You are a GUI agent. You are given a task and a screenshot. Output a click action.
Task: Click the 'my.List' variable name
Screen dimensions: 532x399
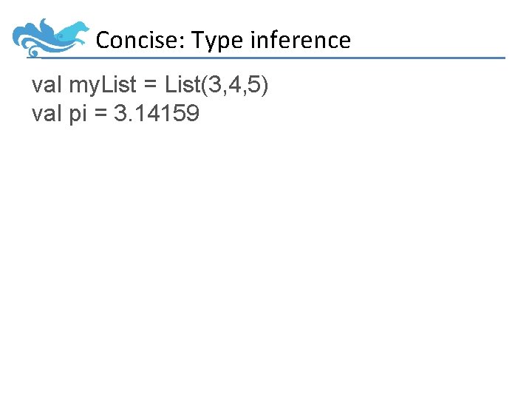103,85
